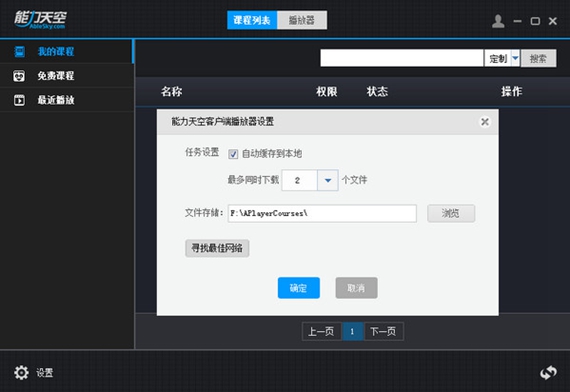Screen dimensions: 570x392
Task: Switch to the 课程列表 tab
Action: click(252, 20)
